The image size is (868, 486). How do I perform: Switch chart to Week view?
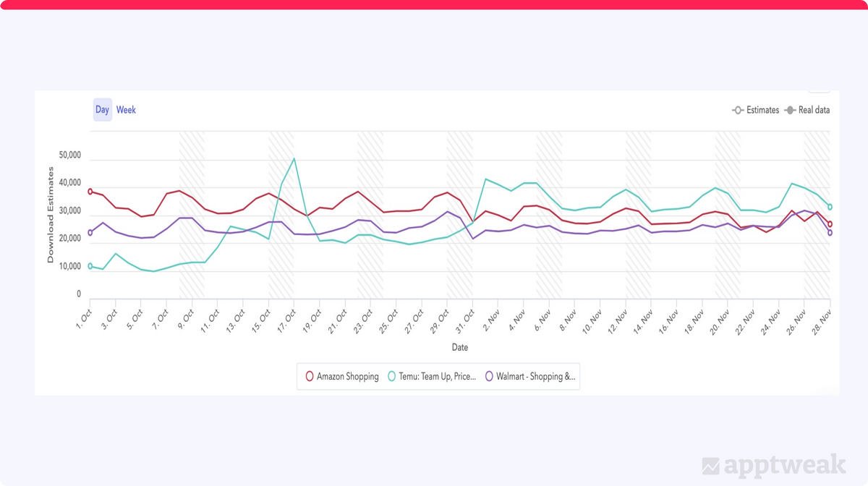(126, 110)
